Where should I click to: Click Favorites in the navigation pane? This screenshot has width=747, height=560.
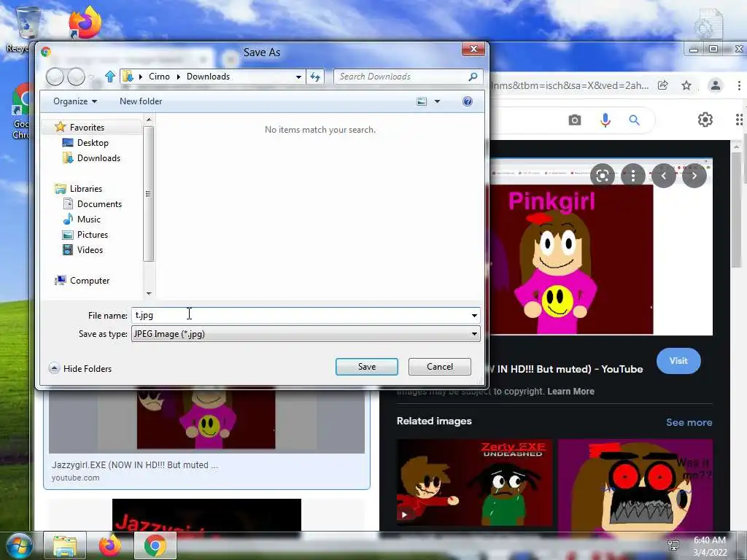pyautogui.click(x=86, y=128)
